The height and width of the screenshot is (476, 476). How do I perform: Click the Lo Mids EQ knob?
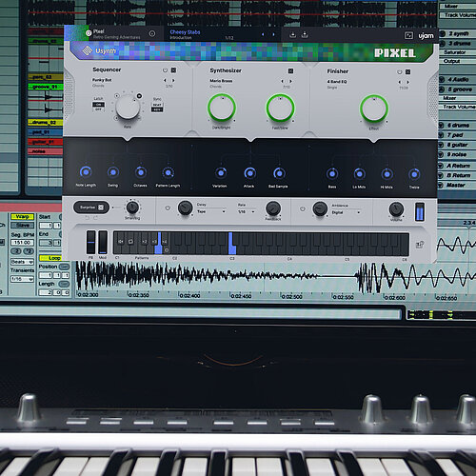pyautogui.click(x=359, y=174)
